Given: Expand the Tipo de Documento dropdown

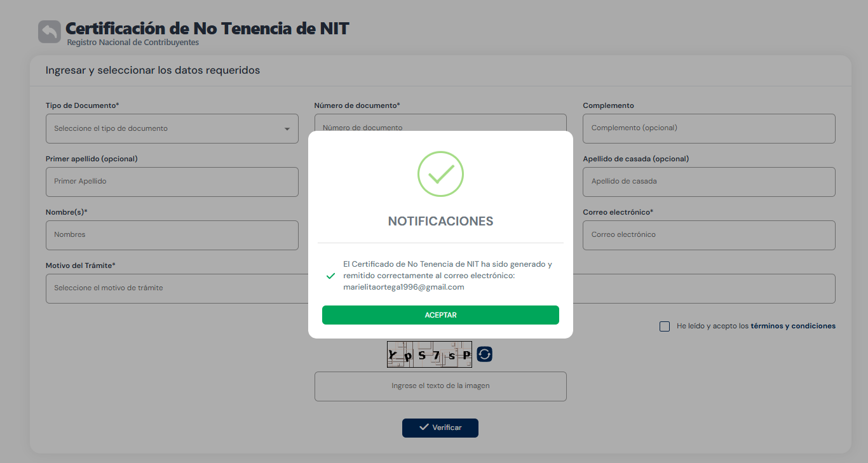Looking at the screenshot, I should [172, 128].
